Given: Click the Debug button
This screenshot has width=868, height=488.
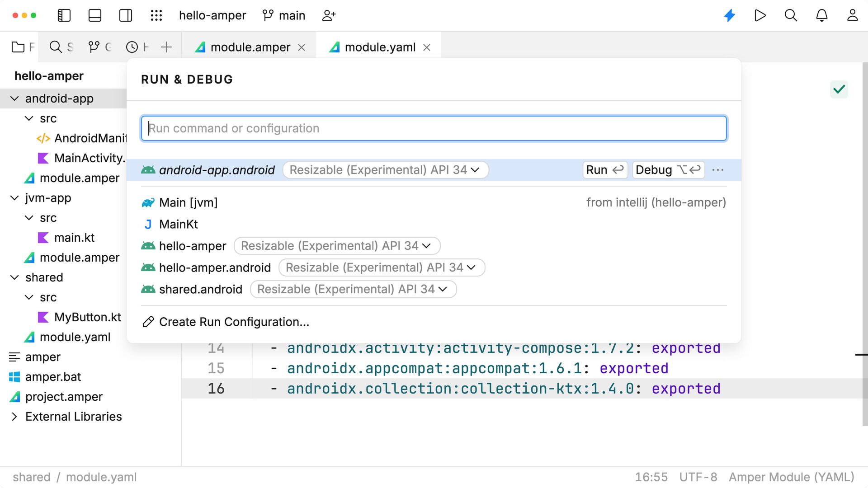Looking at the screenshot, I should (x=668, y=170).
